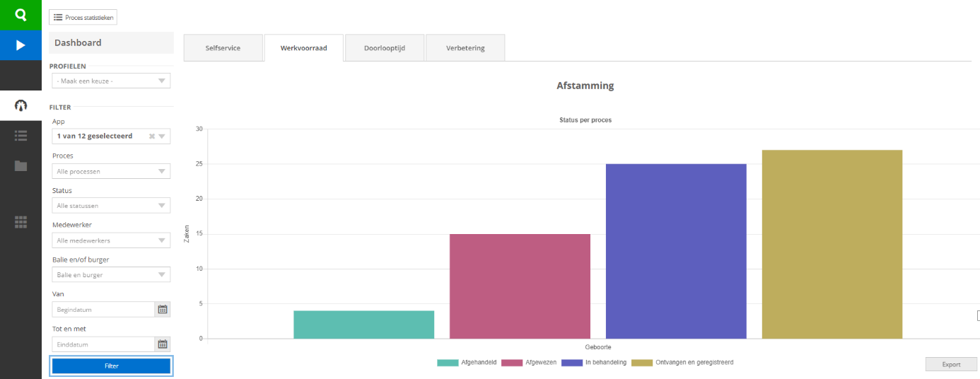Image resolution: width=980 pixels, height=379 pixels.
Task: Open the list view icon in sidebar
Action: [21, 135]
